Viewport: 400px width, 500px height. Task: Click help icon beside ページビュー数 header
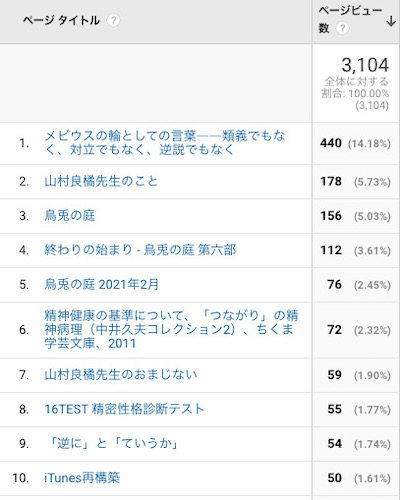tap(342, 28)
